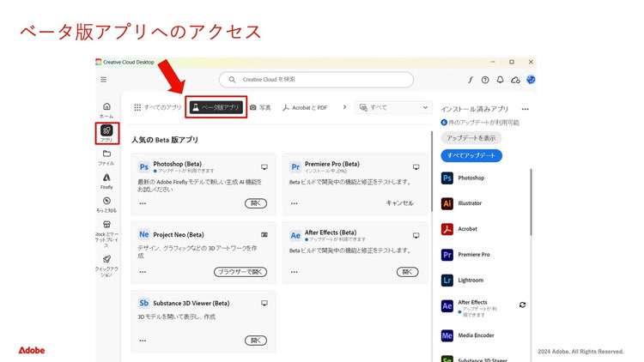Select the Apps sidebar icon

106,133
